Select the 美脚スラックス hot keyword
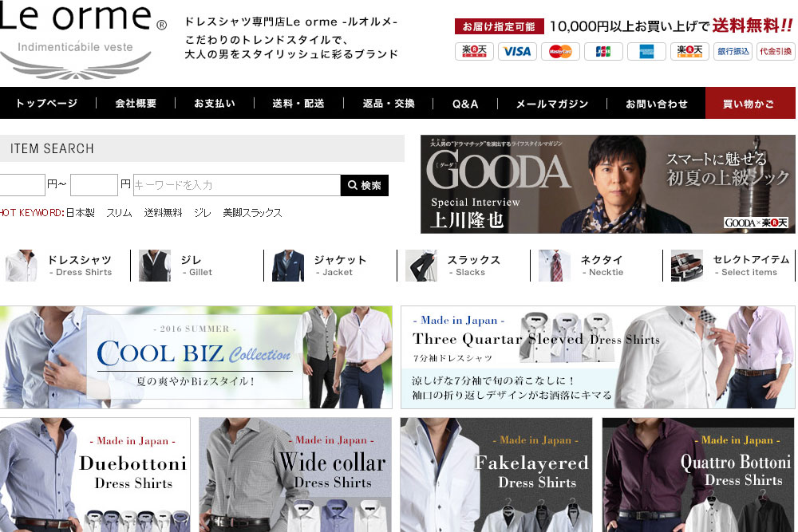 click(x=252, y=213)
